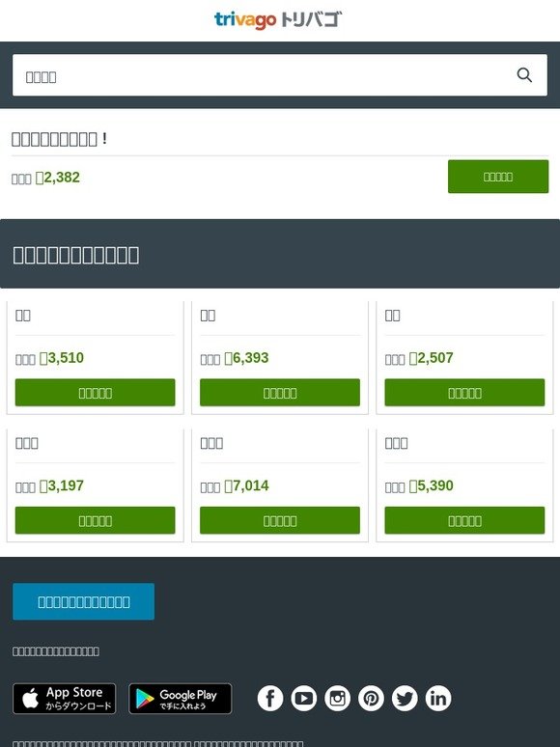
Task: Click the trivago logo at top
Action: [278, 20]
